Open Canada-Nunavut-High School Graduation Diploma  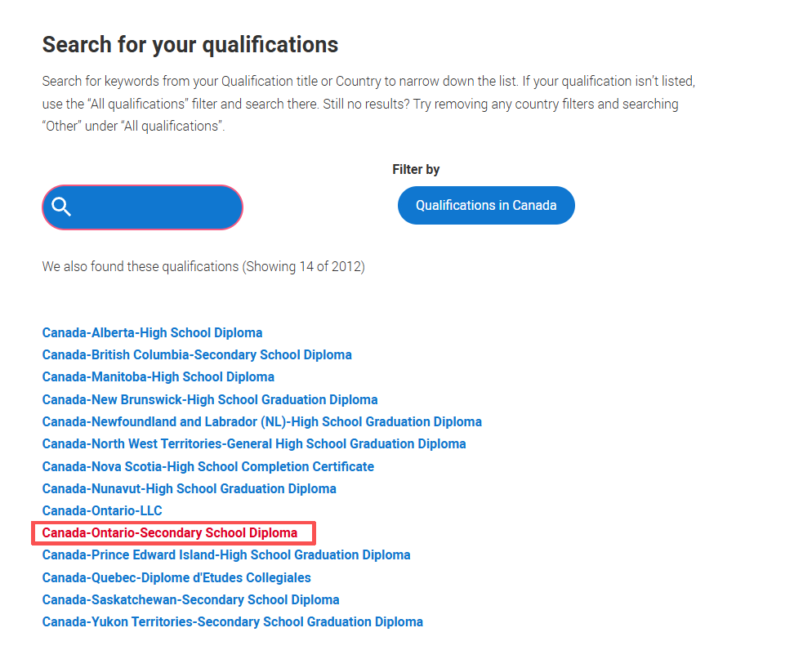click(189, 489)
